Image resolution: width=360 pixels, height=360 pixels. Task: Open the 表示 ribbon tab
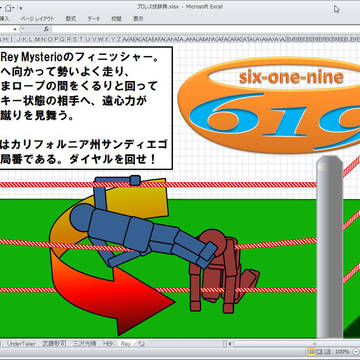138,19
